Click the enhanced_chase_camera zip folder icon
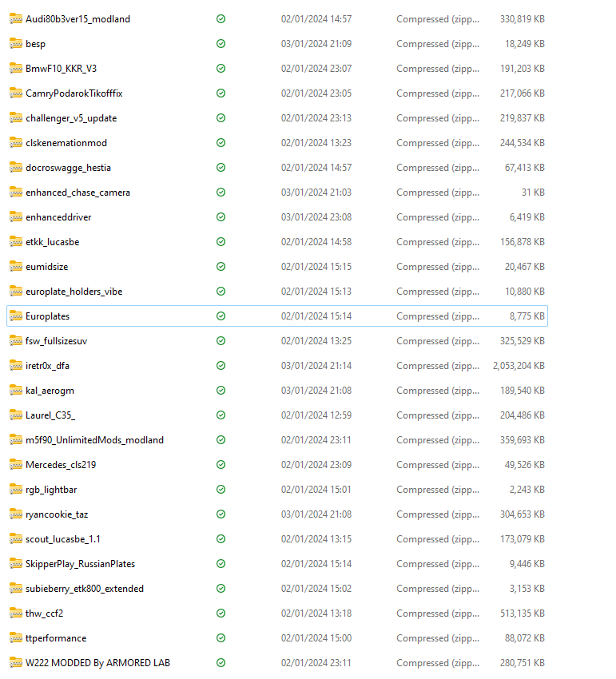 tap(16, 192)
